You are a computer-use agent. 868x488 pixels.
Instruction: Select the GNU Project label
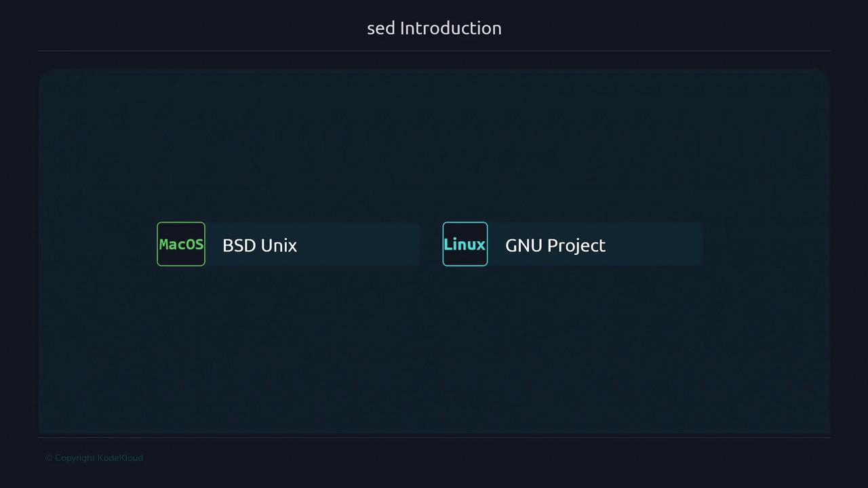pyautogui.click(x=555, y=245)
